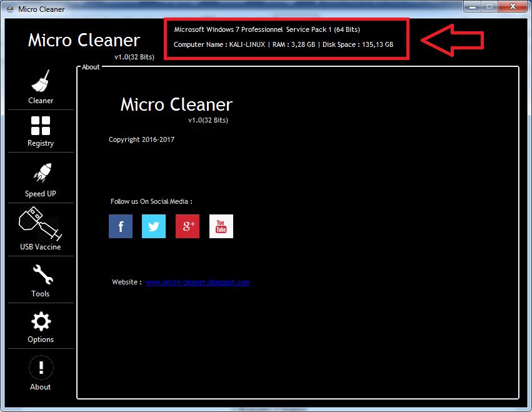Click the About group box title
The width and height of the screenshot is (532, 412).
(91, 67)
